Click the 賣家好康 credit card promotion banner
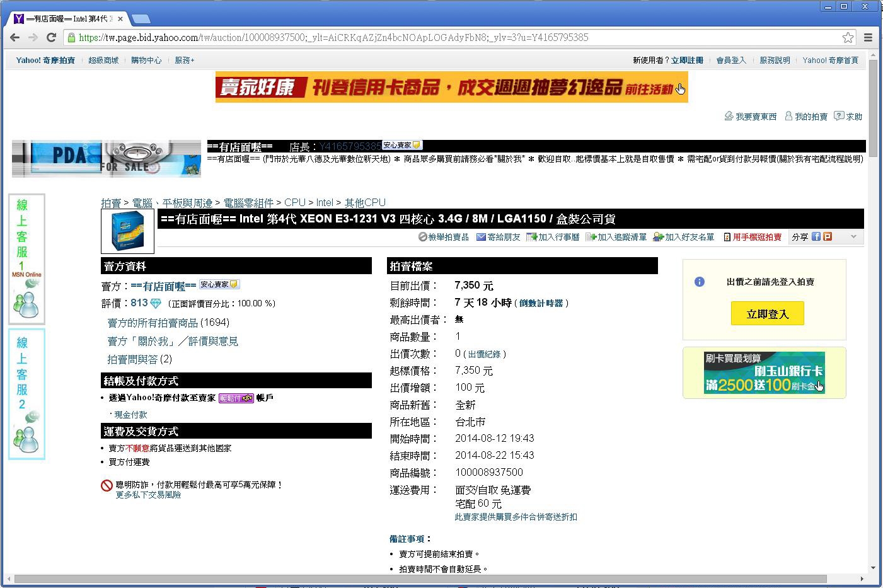 451,87
